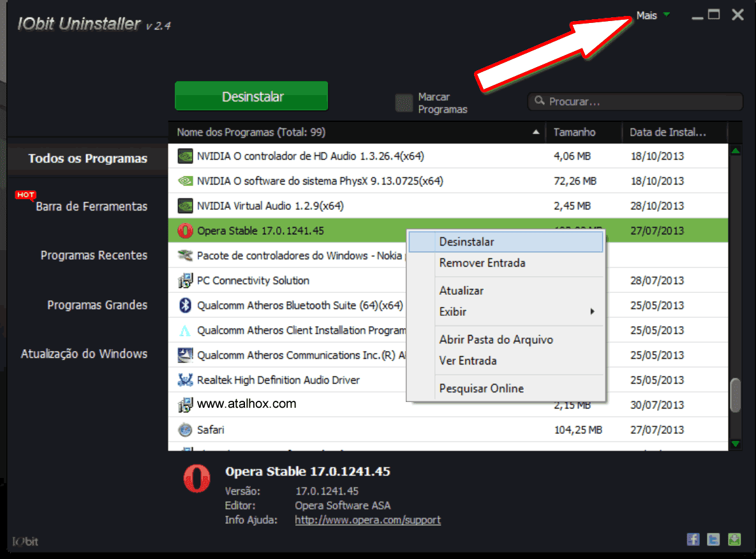This screenshot has height=559, width=756.
Task: Open the opera.com/support link
Action: (367, 519)
